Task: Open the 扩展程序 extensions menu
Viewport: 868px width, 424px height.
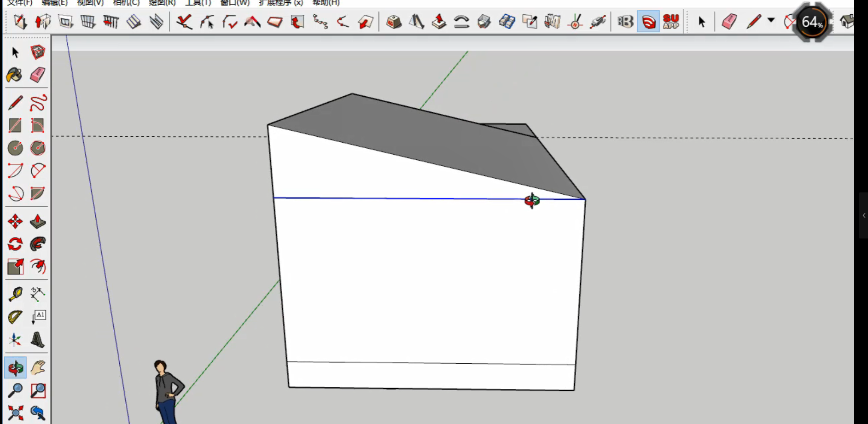Action: click(x=280, y=3)
